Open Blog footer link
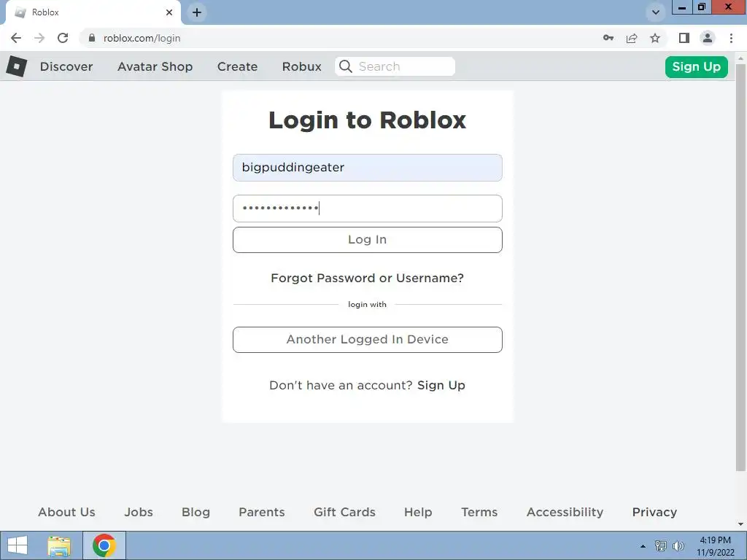Image resolution: width=747 pixels, height=560 pixels. pos(196,512)
